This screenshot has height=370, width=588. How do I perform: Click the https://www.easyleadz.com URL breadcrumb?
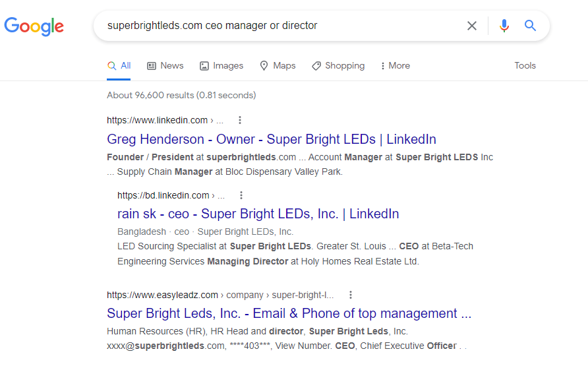[x=220, y=295]
